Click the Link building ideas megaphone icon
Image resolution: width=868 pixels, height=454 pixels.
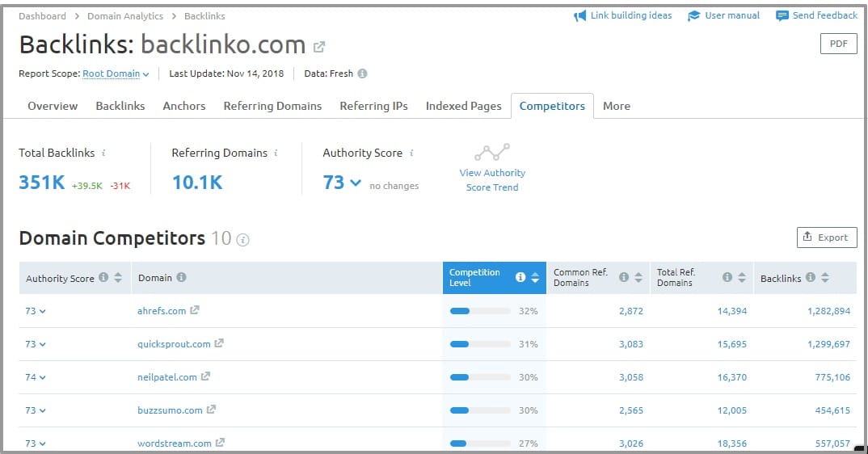pyautogui.click(x=579, y=16)
